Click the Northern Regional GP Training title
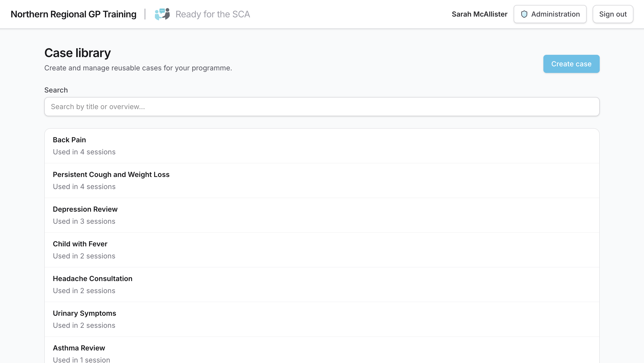Image resolution: width=644 pixels, height=363 pixels. point(73,14)
